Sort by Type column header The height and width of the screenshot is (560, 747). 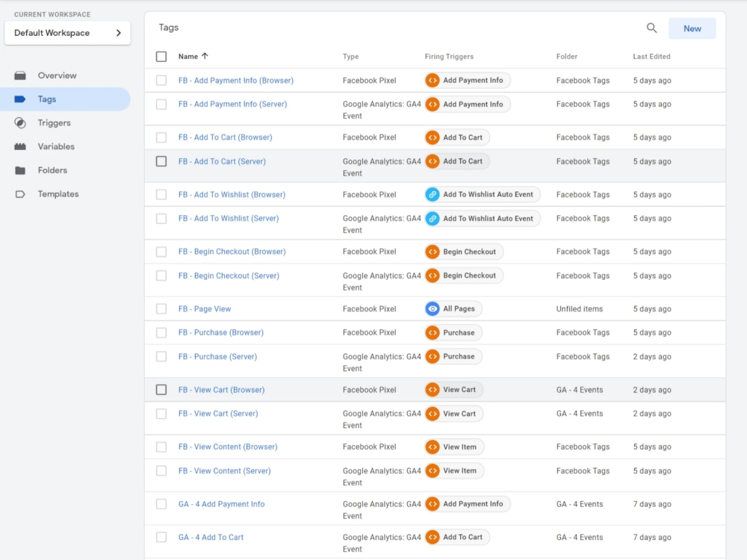point(350,57)
